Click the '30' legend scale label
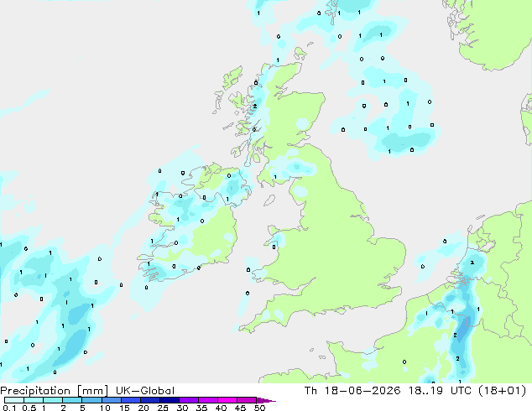532x411 pixels. (x=182, y=408)
